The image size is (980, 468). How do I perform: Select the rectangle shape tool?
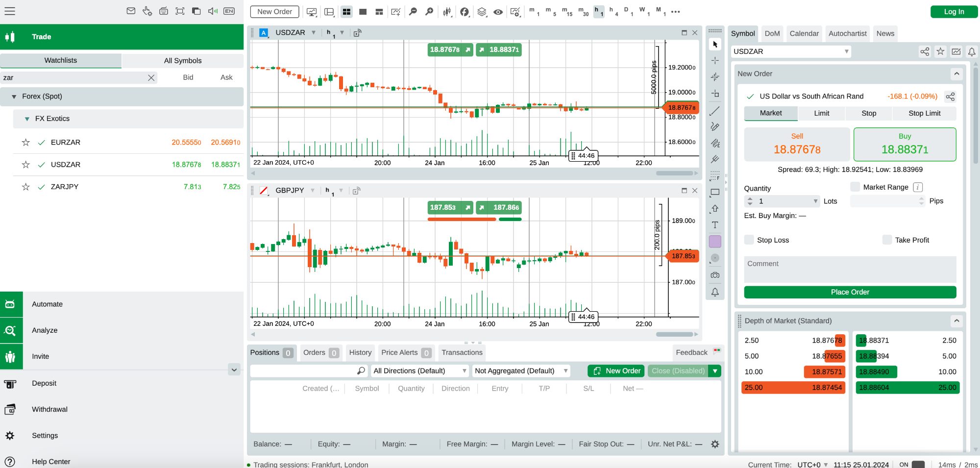[x=715, y=193]
